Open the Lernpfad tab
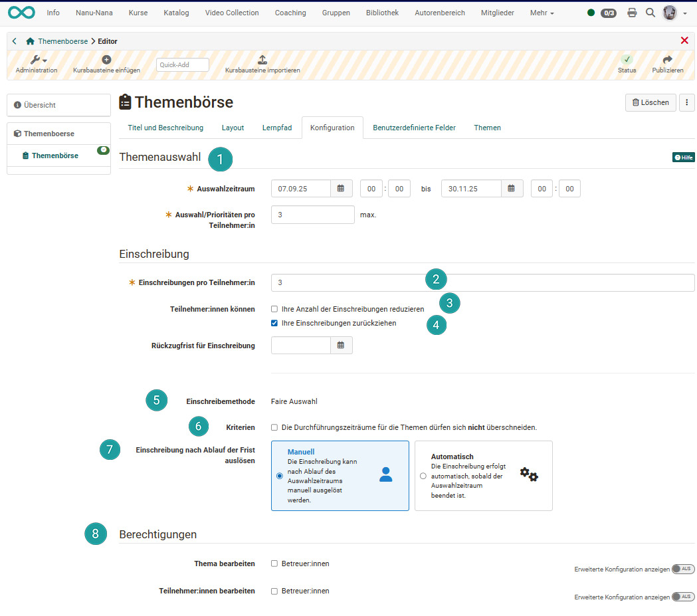This screenshot has width=697, height=616. coord(277,128)
